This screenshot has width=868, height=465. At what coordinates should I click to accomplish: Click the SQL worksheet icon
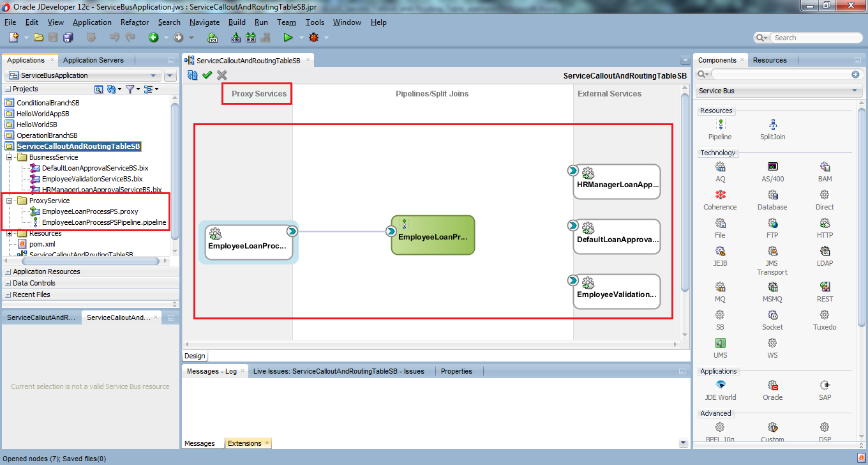[x=213, y=38]
